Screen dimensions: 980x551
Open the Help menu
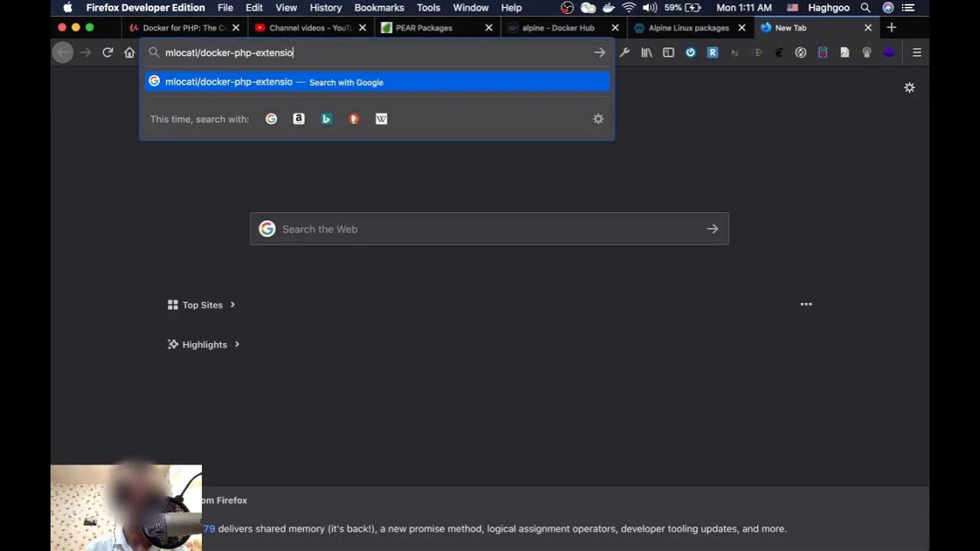pos(511,8)
